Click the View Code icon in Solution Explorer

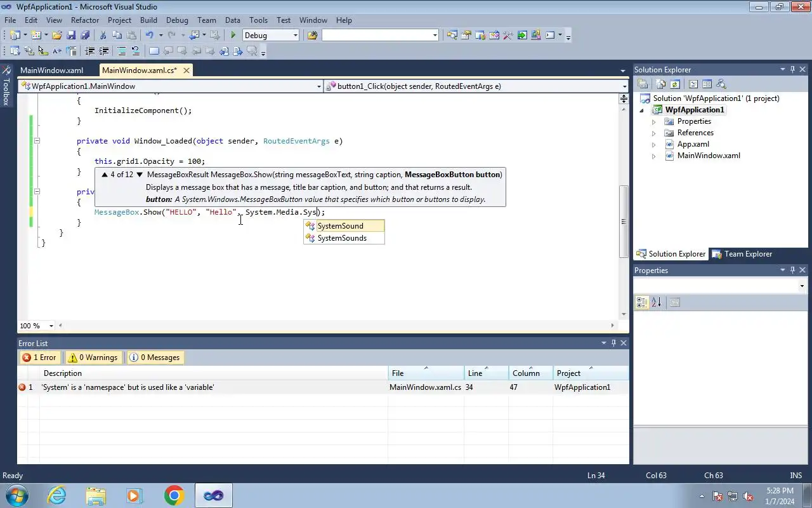pyautogui.click(x=693, y=84)
